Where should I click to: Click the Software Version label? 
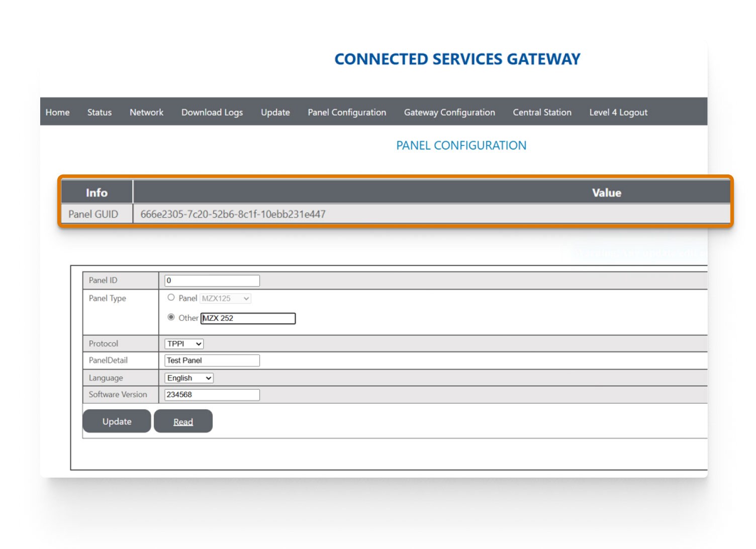[118, 395]
